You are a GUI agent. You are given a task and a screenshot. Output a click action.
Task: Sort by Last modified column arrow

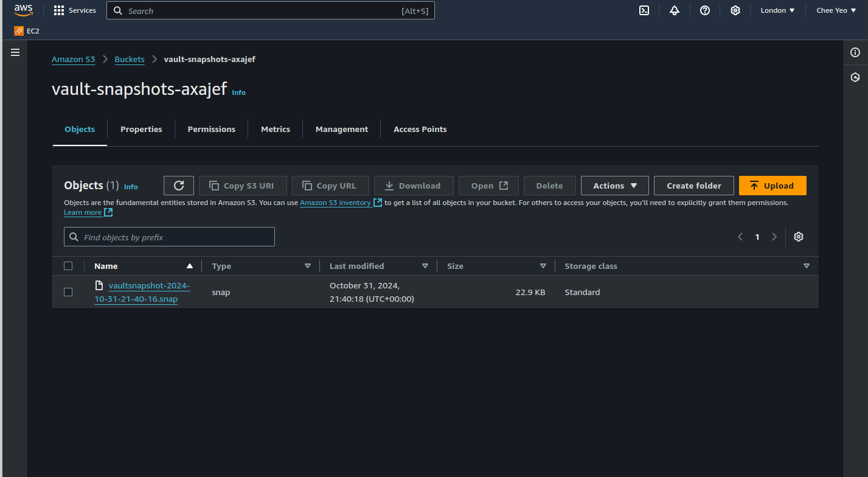tap(425, 266)
